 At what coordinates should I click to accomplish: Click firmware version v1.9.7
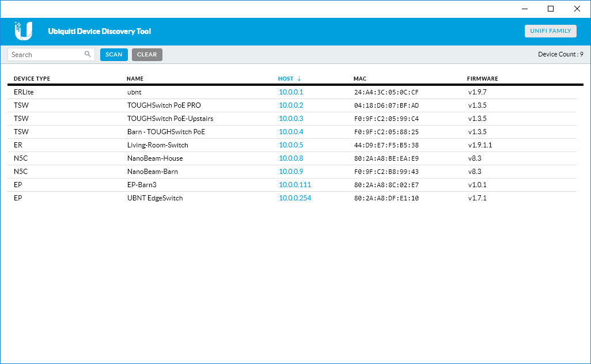coord(477,92)
